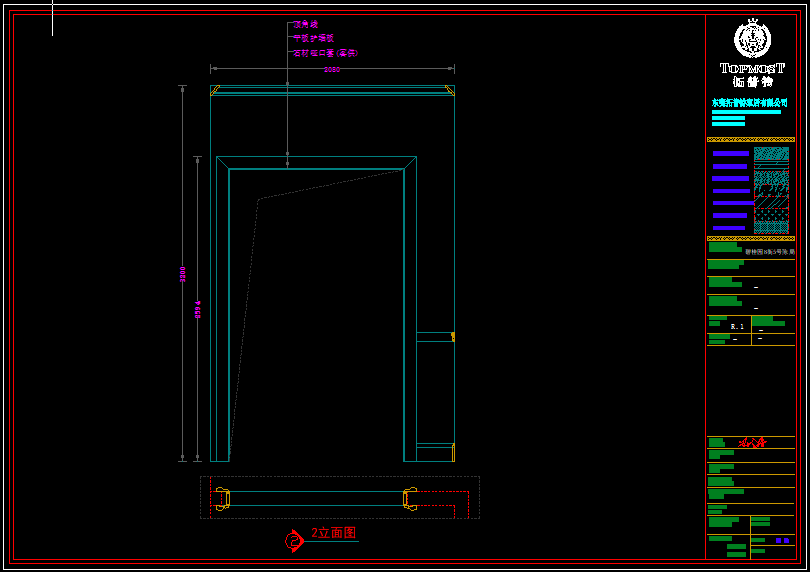The height and width of the screenshot is (572, 810).
Task: Click the topmost magenta leader annotation text
Action: [x=305, y=24]
